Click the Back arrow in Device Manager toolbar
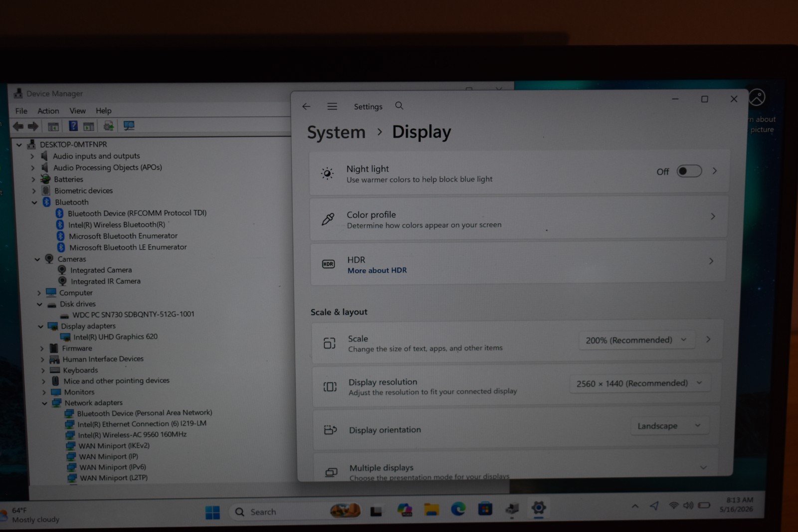 point(18,126)
